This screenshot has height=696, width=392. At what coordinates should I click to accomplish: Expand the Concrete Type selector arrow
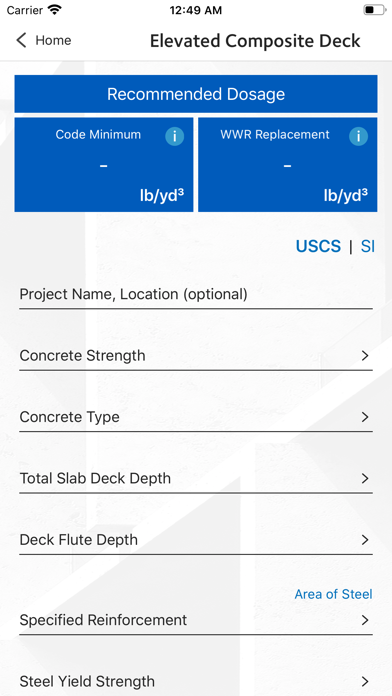(x=365, y=417)
